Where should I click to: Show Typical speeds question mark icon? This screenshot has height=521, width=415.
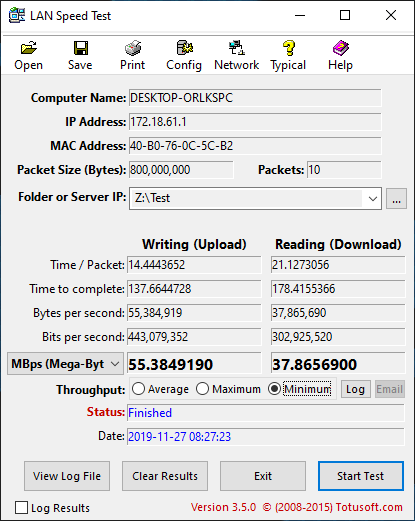pyautogui.click(x=289, y=48)
